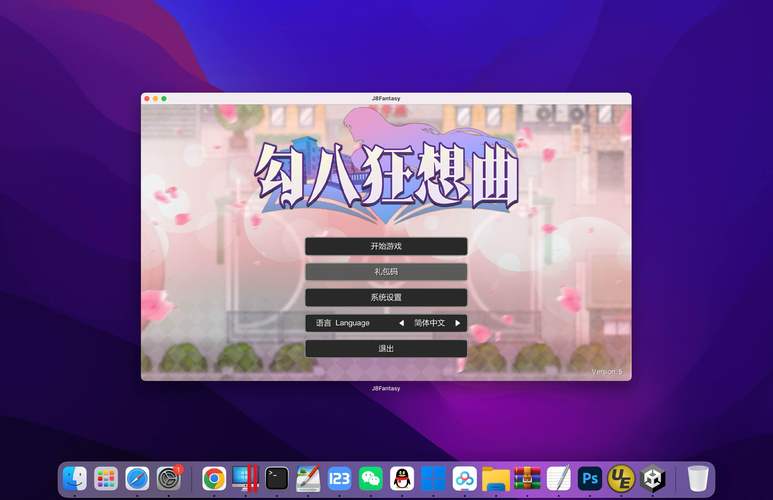Launch QQ penguin icon in the Dock
This screenshot has height=500, width=773.
point(402,478)
